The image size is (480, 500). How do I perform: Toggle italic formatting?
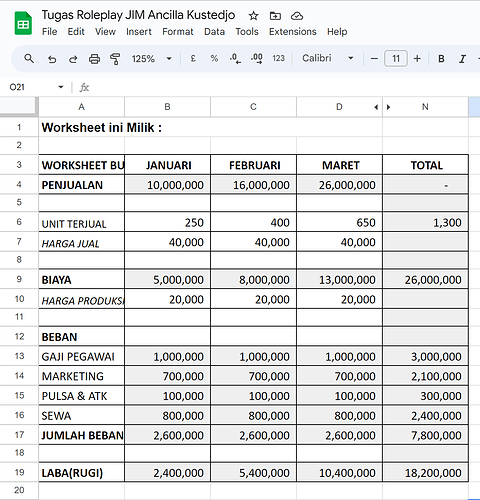coord(462,59)
